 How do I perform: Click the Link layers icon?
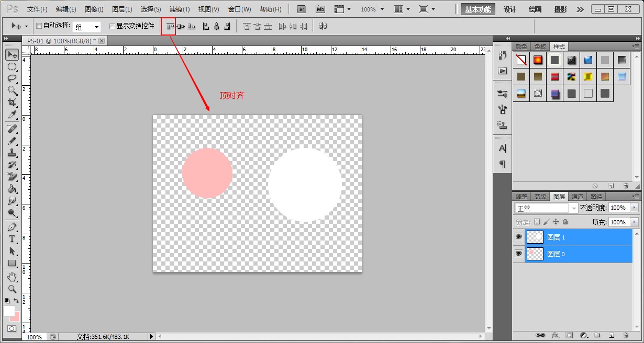click(x=541, y=335)
